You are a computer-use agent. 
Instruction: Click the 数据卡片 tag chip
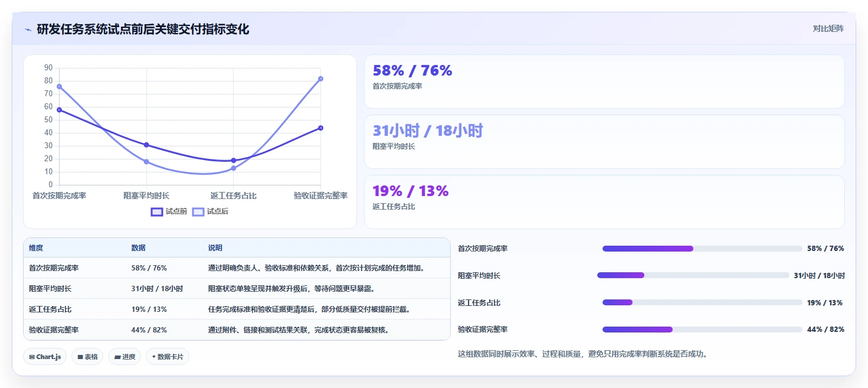click(x=168, y=357)
